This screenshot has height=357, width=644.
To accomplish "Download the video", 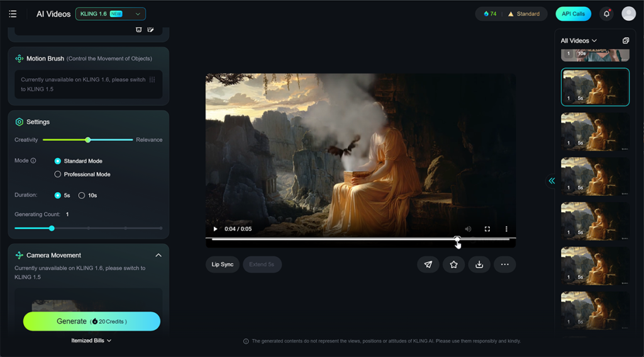I will 479,264.
